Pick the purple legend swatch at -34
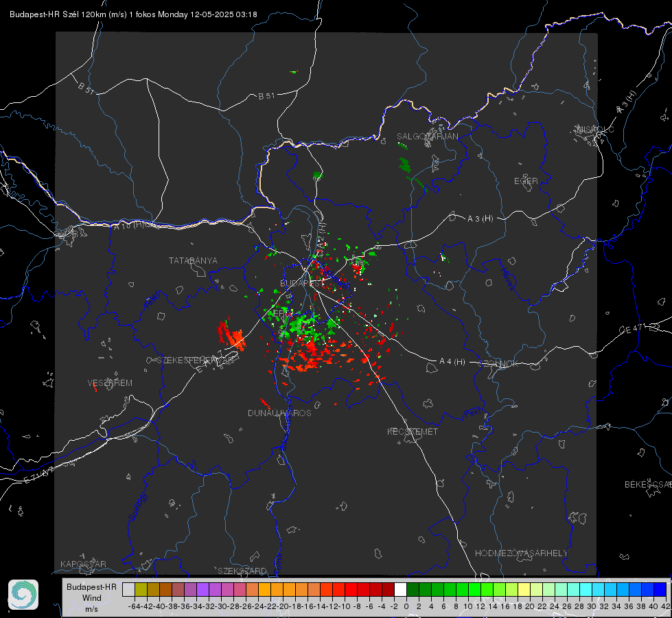Viewport: 672px width, 618px height. click(202, 589)
